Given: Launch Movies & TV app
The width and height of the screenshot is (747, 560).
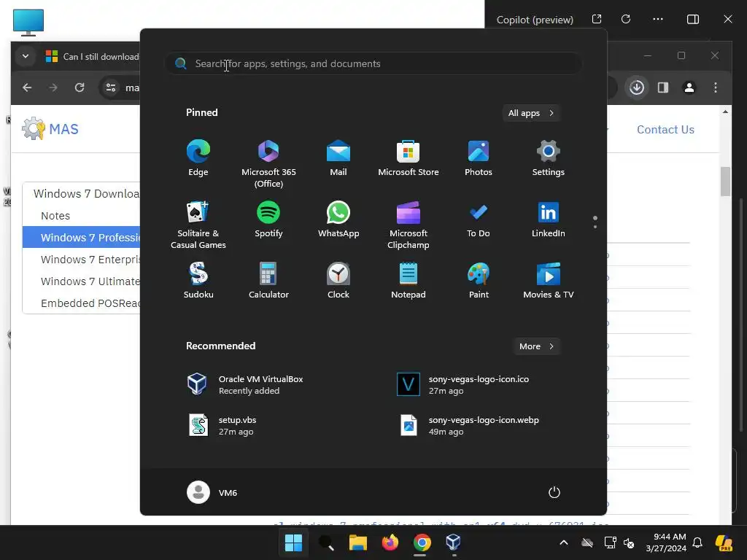Looking at the screenshot, I should point(549,281).
